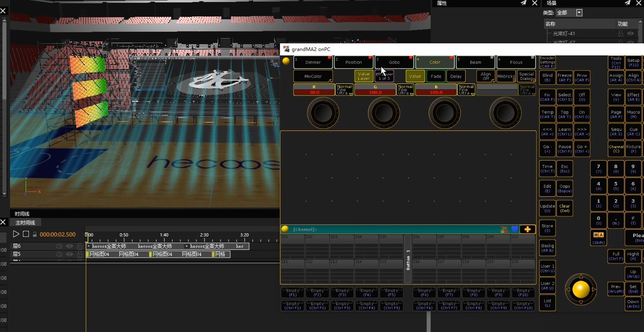Click the Freeze (Alt F) key

pos(564,77)
